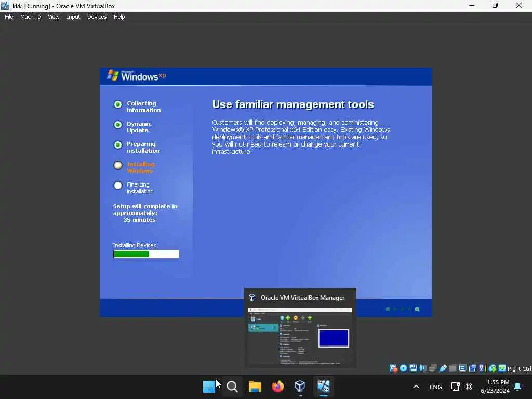The image size is (532, 399).
Task: Click the Preparing installation step indicator
Action: point(118,145)
